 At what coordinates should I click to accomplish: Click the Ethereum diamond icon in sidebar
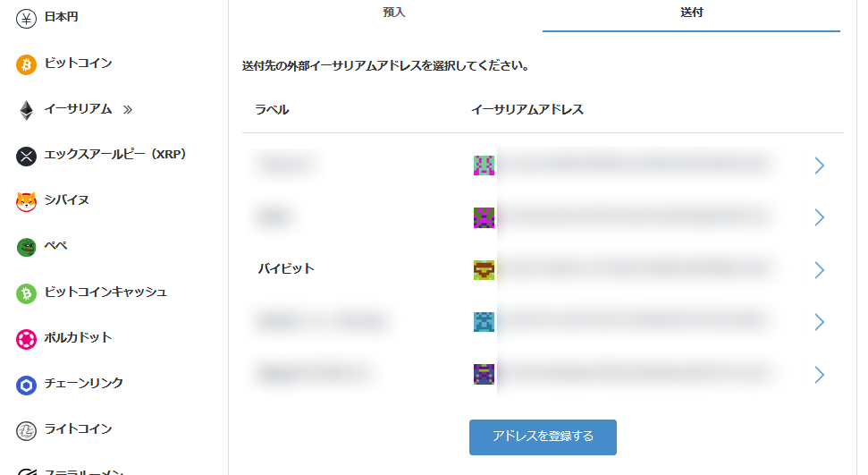pos(26,110)
